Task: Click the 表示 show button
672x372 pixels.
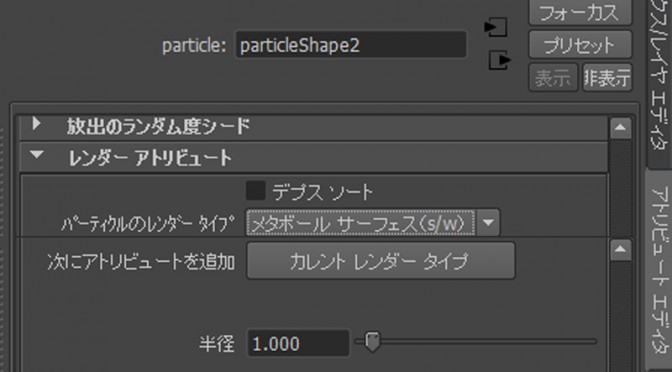Action: [x=553, y=78]
